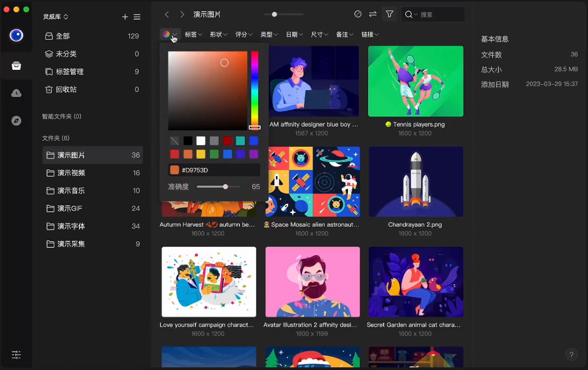Click the swap arrows sort icon
588x370 pixels.
point(373,14)
